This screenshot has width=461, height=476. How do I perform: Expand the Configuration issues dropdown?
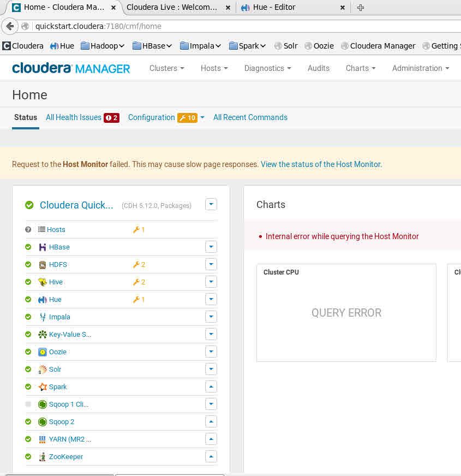coord(202,117)
